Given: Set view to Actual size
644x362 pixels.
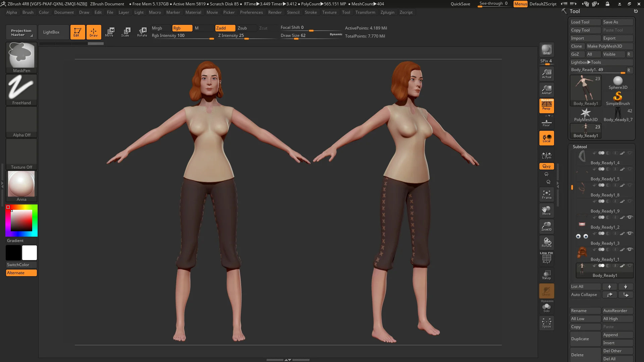Looking at the screenshot, I should click(546, 74).
